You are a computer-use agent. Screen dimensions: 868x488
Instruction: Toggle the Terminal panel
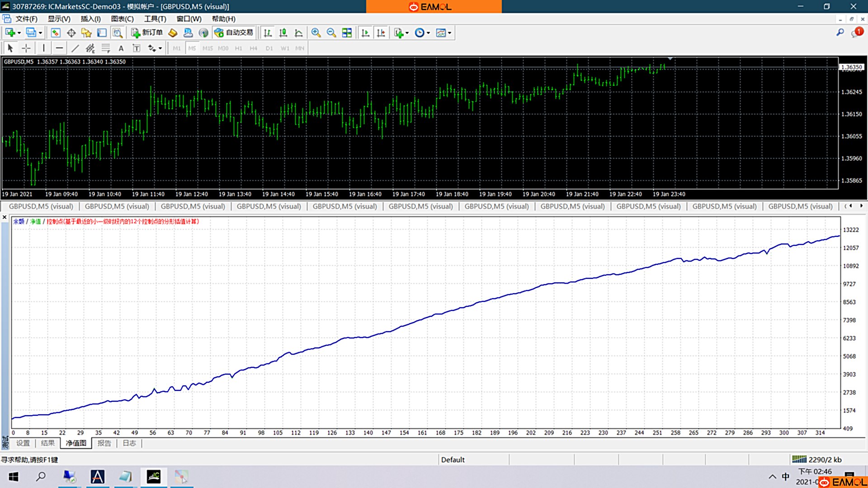[102, 33]
